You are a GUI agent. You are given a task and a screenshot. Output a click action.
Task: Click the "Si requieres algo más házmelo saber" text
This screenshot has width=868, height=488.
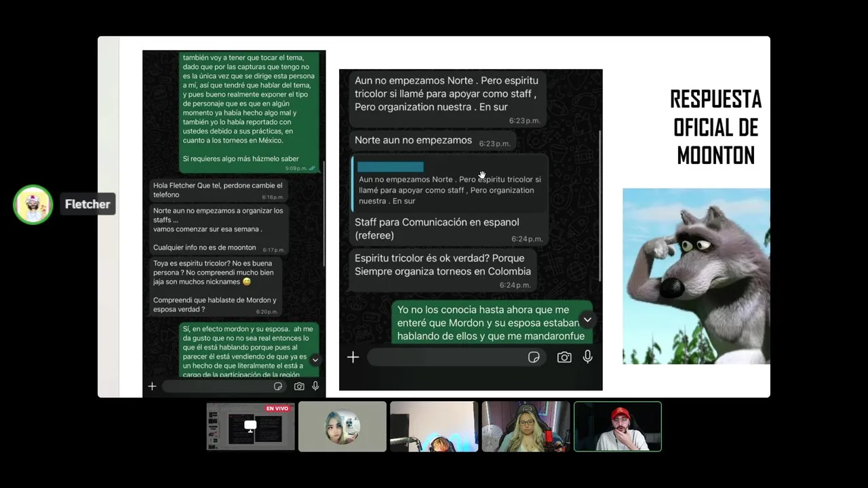click(x=241, y=159)
